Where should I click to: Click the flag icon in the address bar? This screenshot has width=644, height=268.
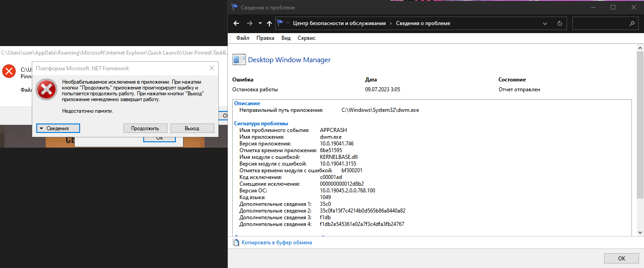(x=280, y=23)
